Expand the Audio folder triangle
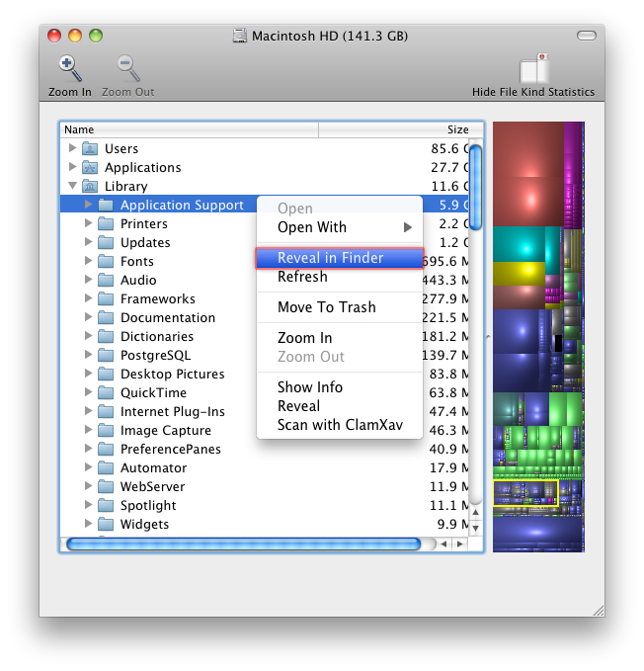The height and width of the screenshot is (671, 644). tap(88, 279)
